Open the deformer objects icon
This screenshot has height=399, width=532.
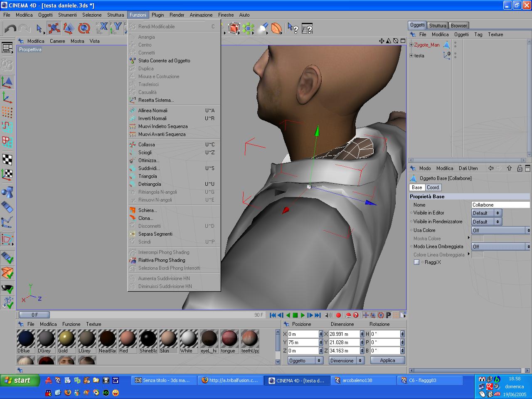click(x=276, y=28)
